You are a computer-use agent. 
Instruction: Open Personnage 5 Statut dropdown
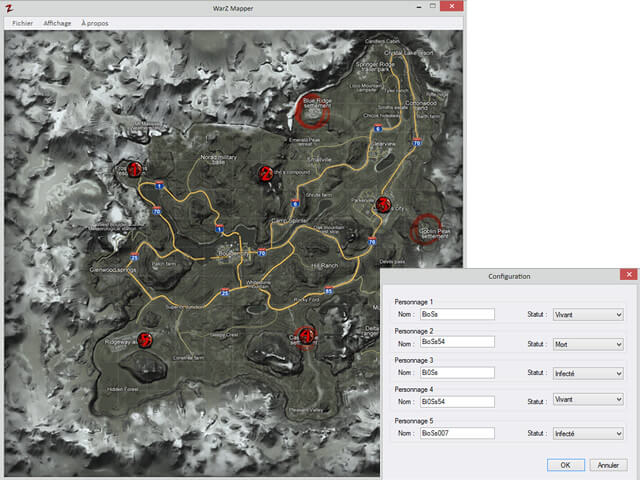pyautogui.click(x=588, y=433)
